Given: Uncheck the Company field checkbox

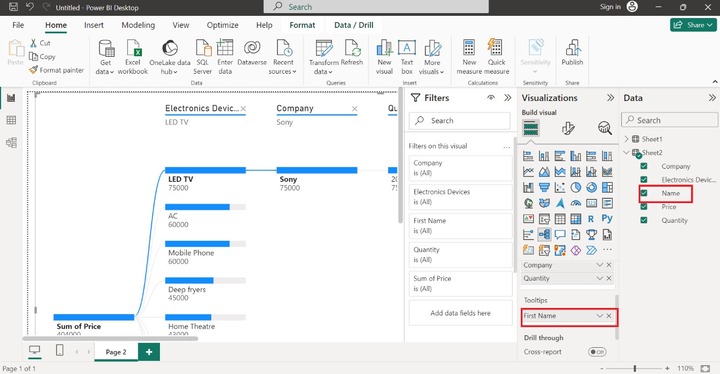Looking at the screenshot, I should (x=644, y=166).
